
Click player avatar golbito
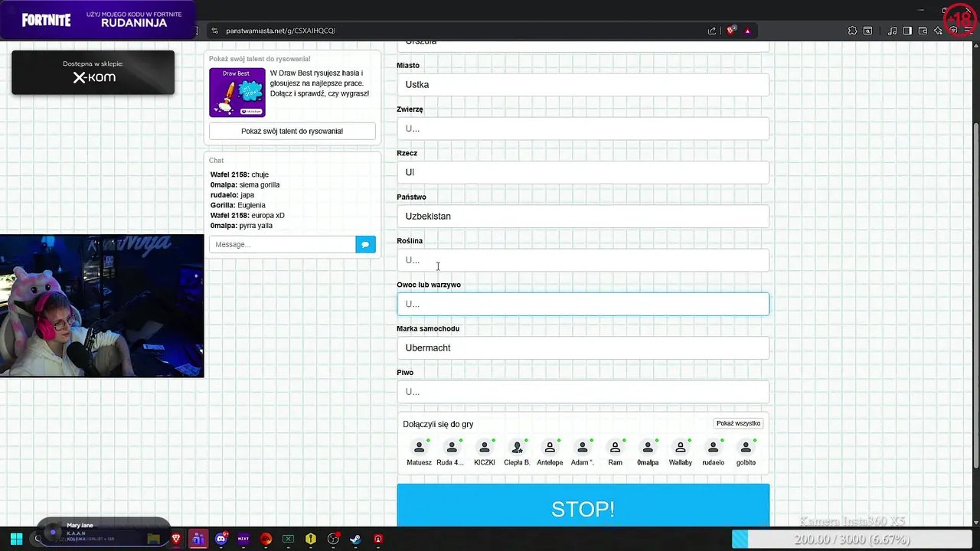[x=746, y=448]
